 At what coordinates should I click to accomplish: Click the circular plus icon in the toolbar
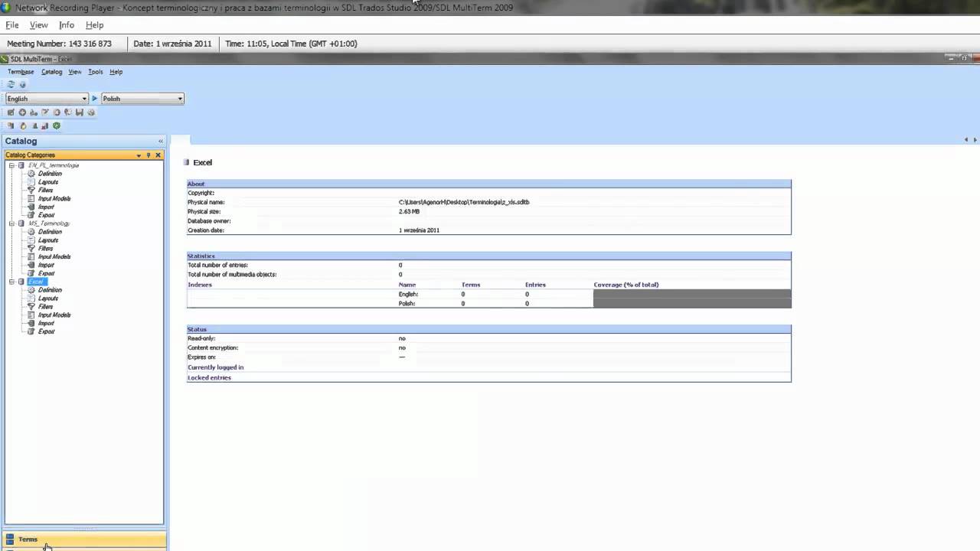pyautogui.click(x=22, y=112)
